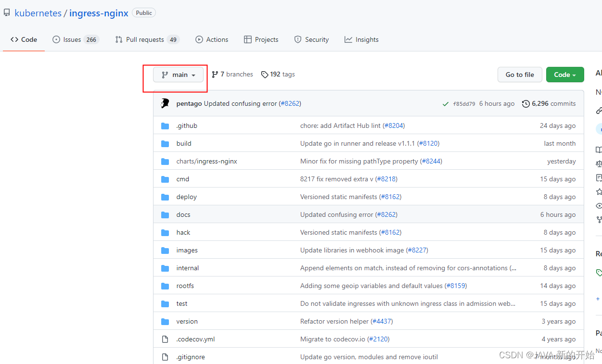Image resolution: width=602 pixels, height=364 pixels.
Task: Open the hack folder
Action: click(183, 232)
